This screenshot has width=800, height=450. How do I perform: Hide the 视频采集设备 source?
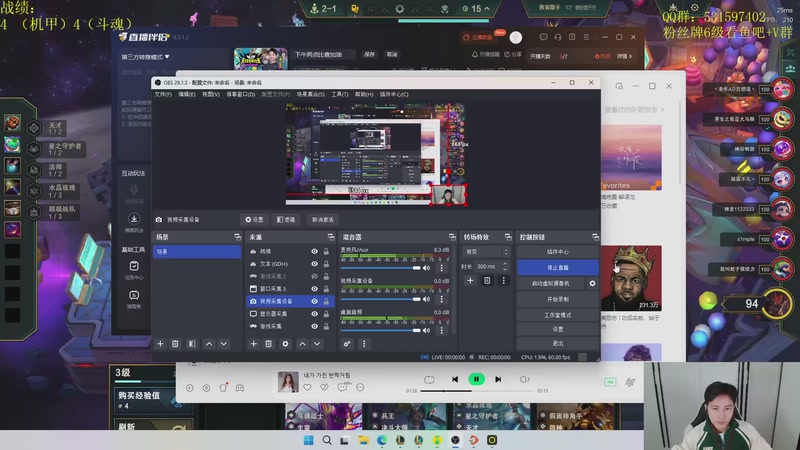tap(314, 301)
